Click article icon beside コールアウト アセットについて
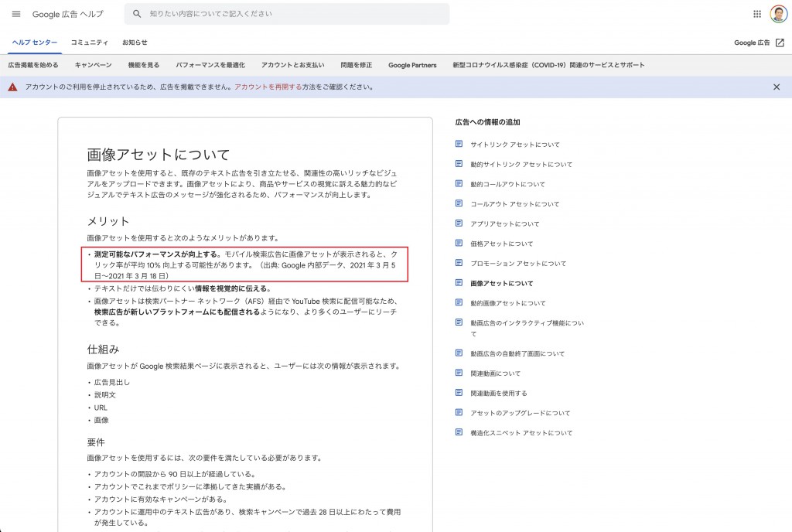 [x=459, y=203]
